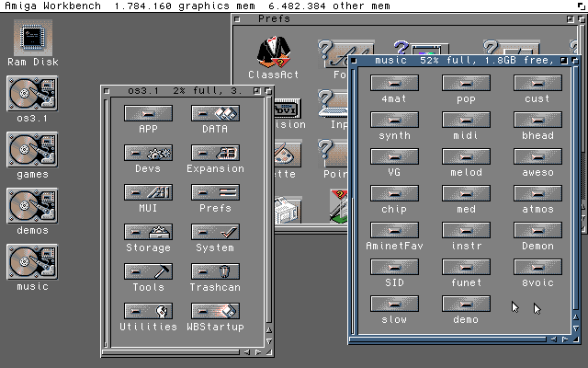Open the Demon drawer
This screenshot has width=588, height=368.
click(537, 230)
